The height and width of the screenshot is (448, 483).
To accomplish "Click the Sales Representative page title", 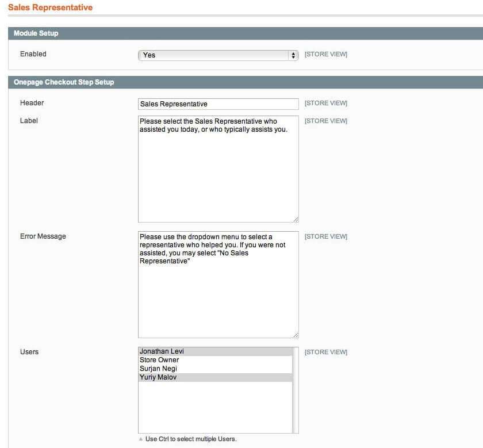I will click(x=50, y=7).
